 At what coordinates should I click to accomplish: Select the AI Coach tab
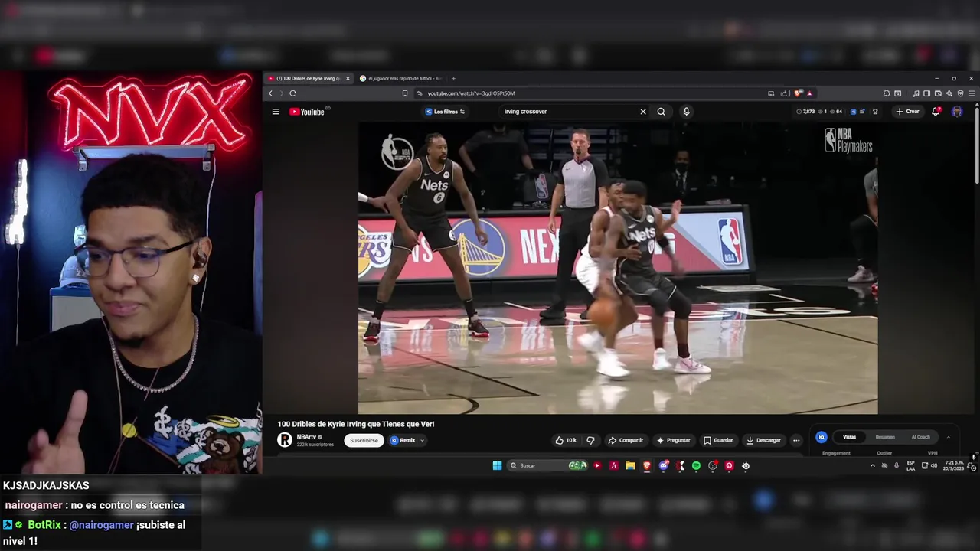921,437
